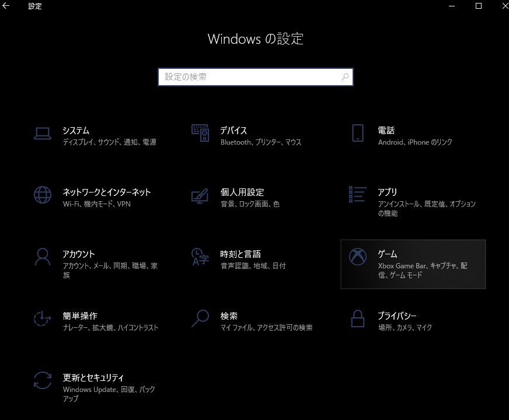Click the text Android、iPhone のリンク
Image resolution: width=509 pixels, height=420 pixels.
click(415, 142)
